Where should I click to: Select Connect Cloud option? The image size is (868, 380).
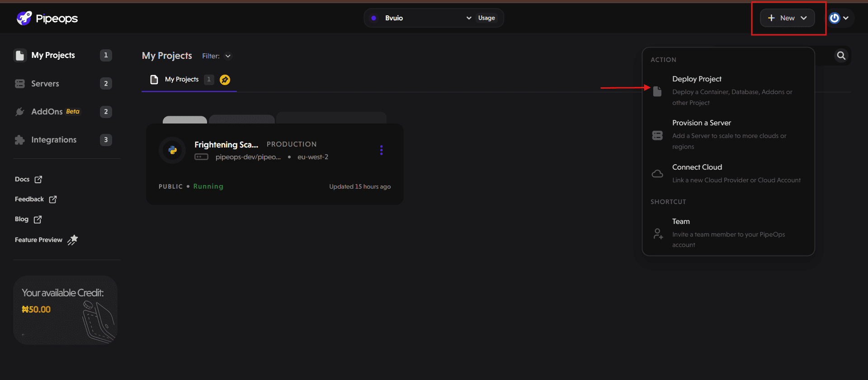click(x=728, y=173)
